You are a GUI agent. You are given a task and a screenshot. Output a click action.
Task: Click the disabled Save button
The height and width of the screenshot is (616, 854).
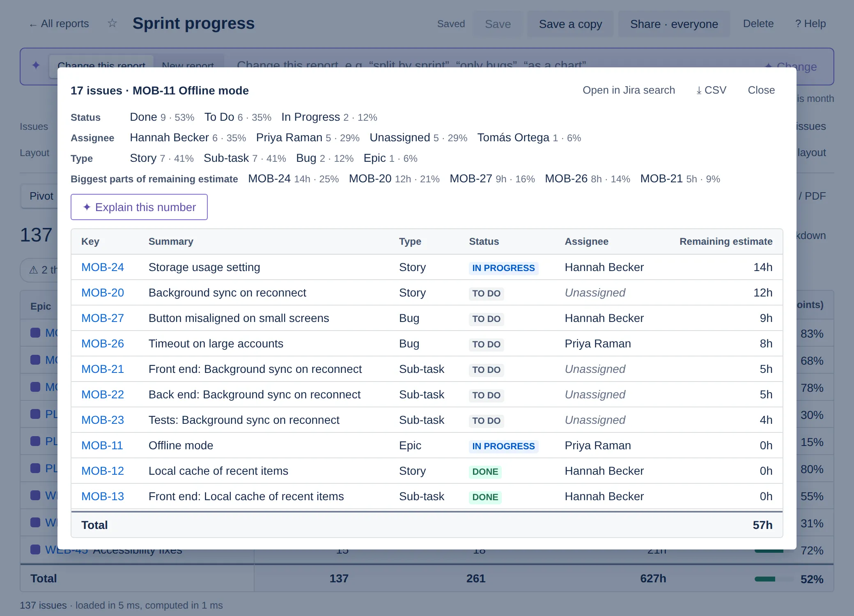pyautogui.click(x=498, y=24)
